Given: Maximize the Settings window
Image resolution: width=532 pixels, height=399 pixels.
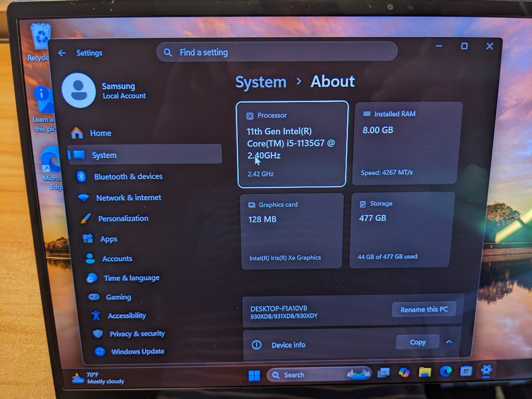Looking at the screenshot, I should pos(465,46).
